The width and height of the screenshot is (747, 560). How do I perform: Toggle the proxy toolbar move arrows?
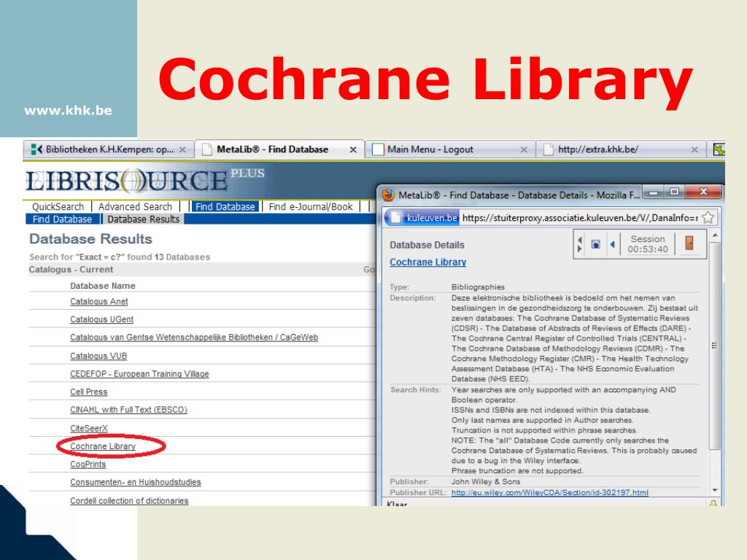click(579, 244)
